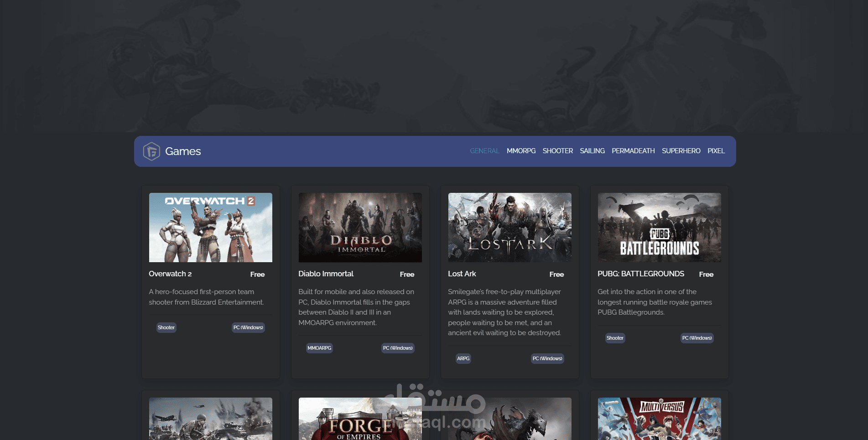Click the Games brand title
868x440 pixels.
(x=183, y=151)
